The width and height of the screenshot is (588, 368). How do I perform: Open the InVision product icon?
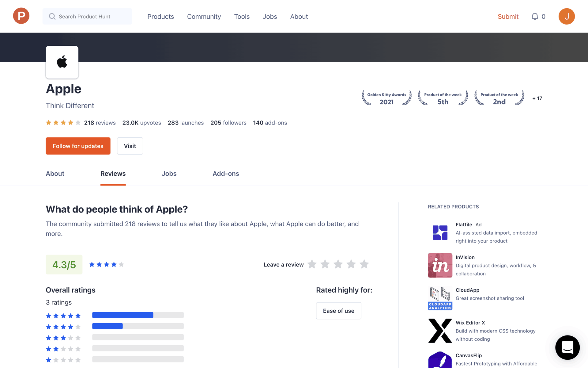coord(440,265)
